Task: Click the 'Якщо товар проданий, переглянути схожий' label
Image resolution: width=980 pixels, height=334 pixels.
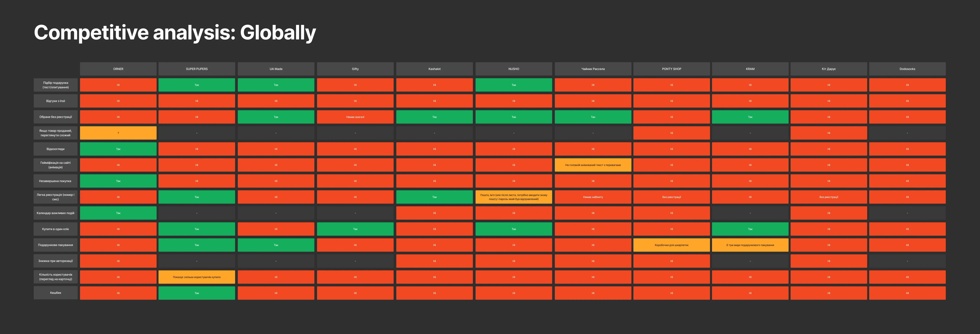Action: [x=56, y=133]
